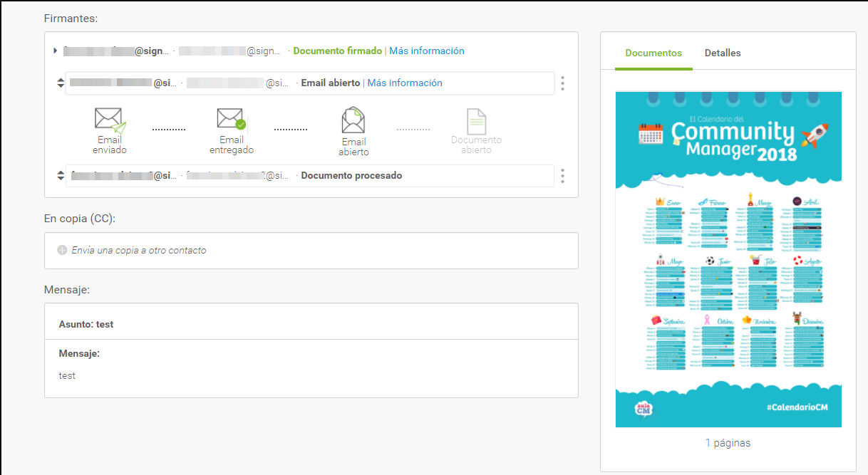Open the three-dot menu on the Documento procesado row
The height and width of the screenshot is (475, 868).
(x=563, y=175)
